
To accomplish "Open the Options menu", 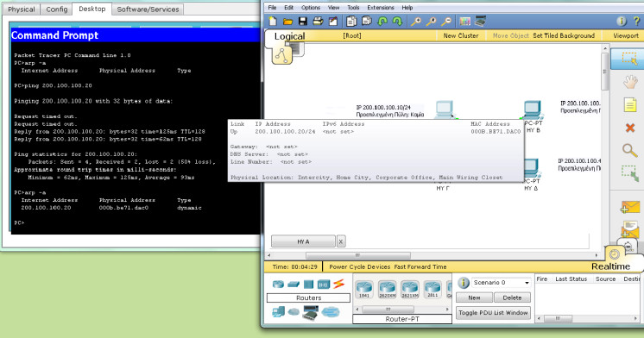I will coord(311,8).
